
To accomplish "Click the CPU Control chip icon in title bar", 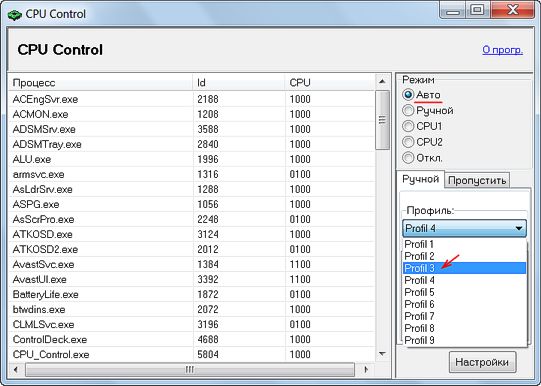I will click(x=14, y=15).
